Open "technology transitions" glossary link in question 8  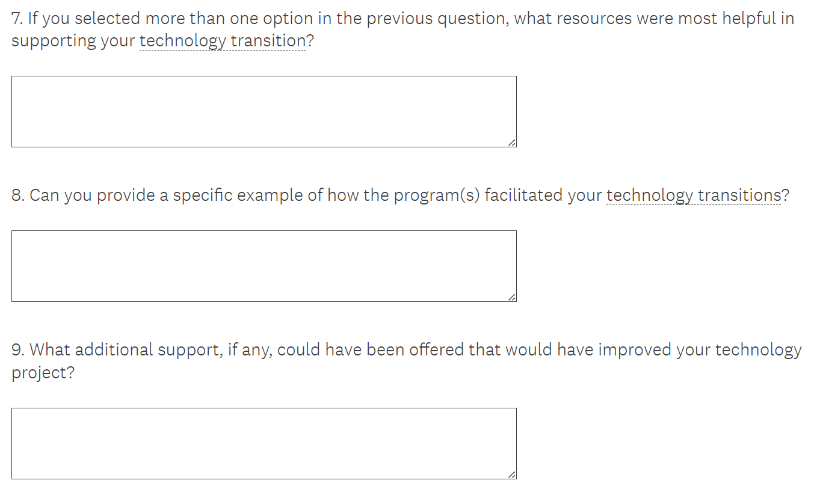pyautogui.click(x=694, y=195)
